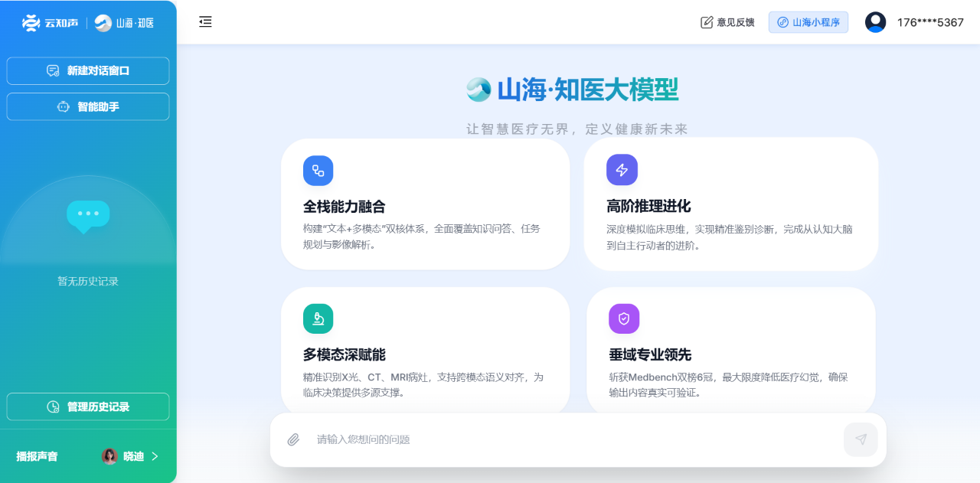Click the 全栈能力融合 blue nodes icon
The width and height of the screenshot is (980, 483).
tap(318, 170)
